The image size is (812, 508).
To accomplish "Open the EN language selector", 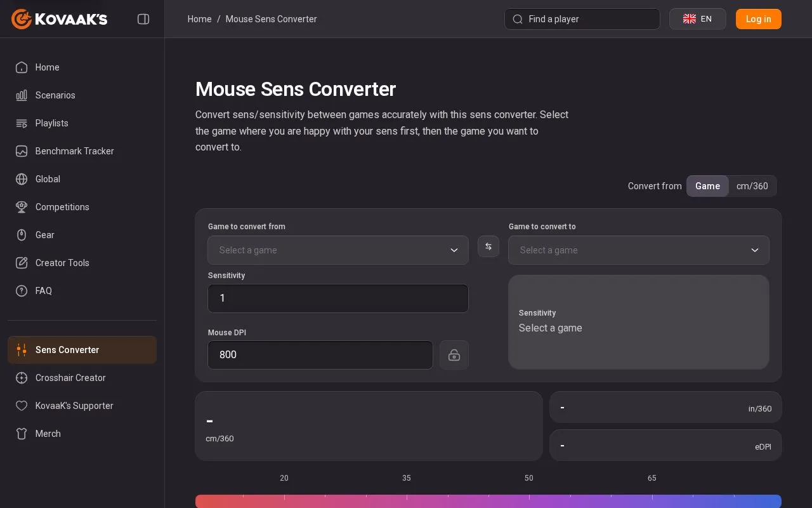I will (698, 19).
